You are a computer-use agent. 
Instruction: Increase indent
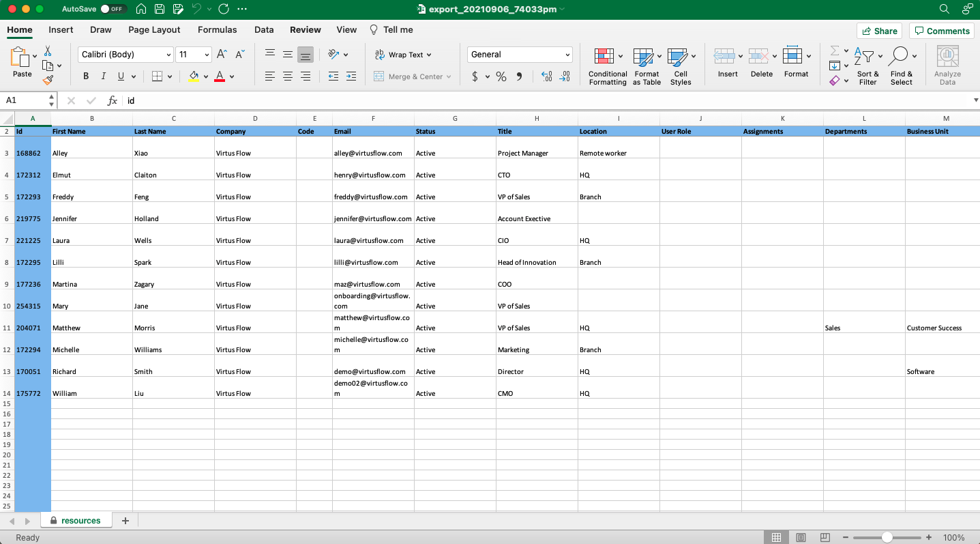coord(351,76)
